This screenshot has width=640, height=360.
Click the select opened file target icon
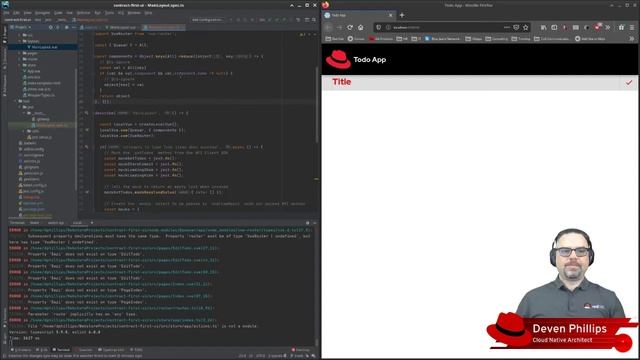[x=51, y=27]
